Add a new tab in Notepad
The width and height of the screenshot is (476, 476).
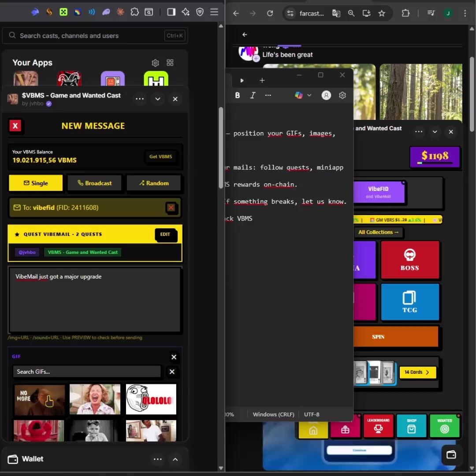262,81
